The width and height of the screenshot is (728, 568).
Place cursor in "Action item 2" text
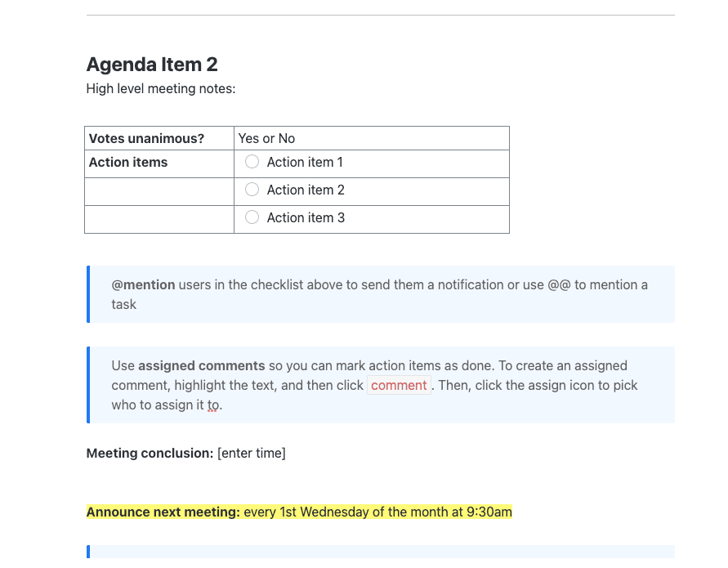[306, 190]
